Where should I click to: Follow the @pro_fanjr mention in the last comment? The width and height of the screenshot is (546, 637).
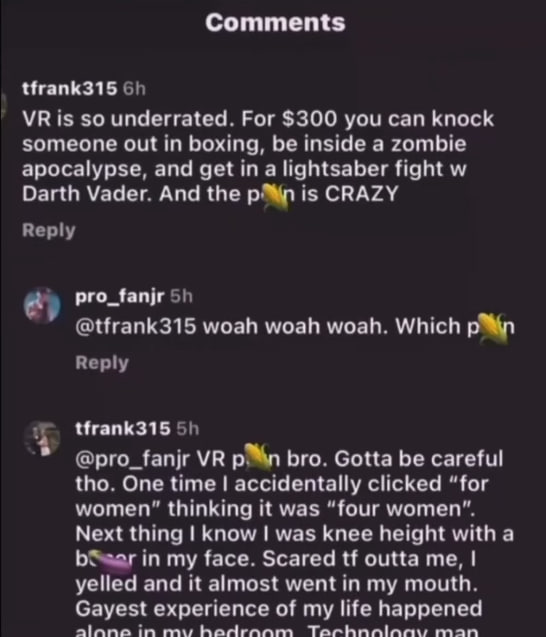[132, 459]
